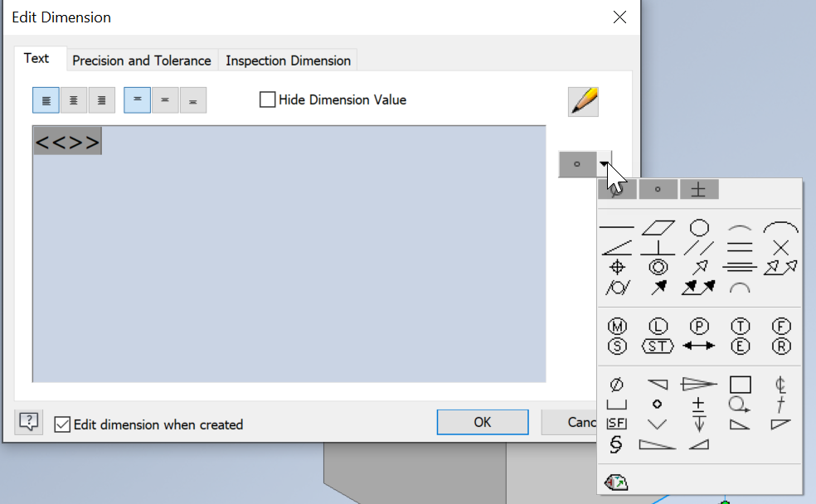Open the Inspection Dimension tab

tap(288, 60)
